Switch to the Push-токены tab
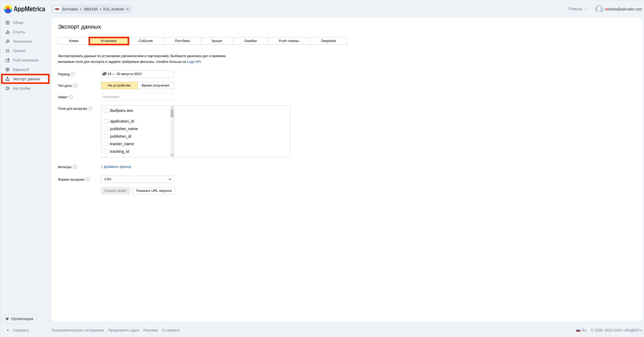644x337 pixels. click(x=289, y=41)
